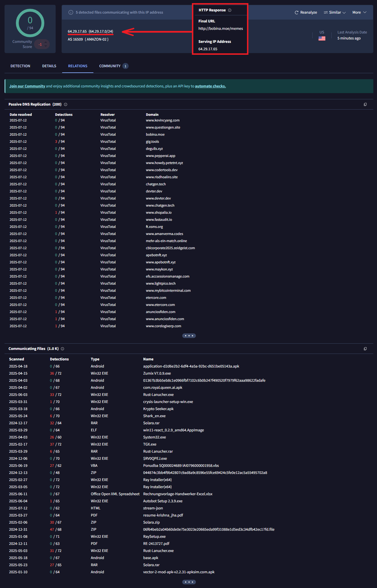Screen dimensions: 377x588
Task: Click www.corelogixerp.com domain
Action: (x=164, y=326)
